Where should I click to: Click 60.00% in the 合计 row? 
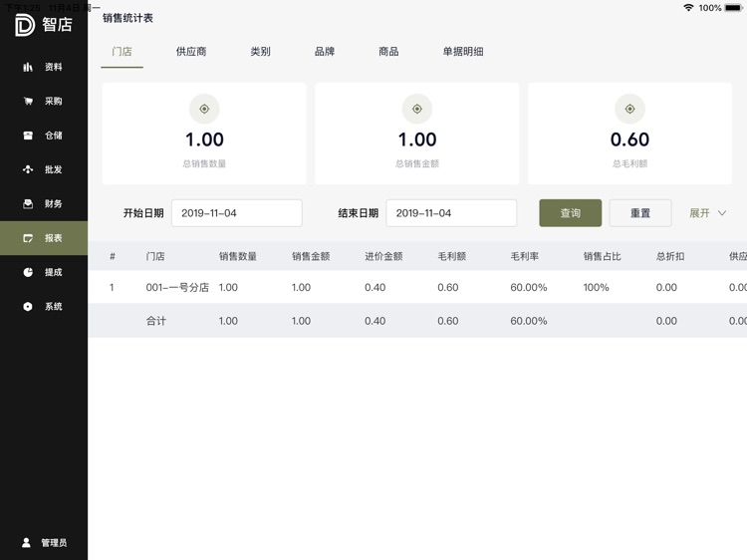point(528,321)
